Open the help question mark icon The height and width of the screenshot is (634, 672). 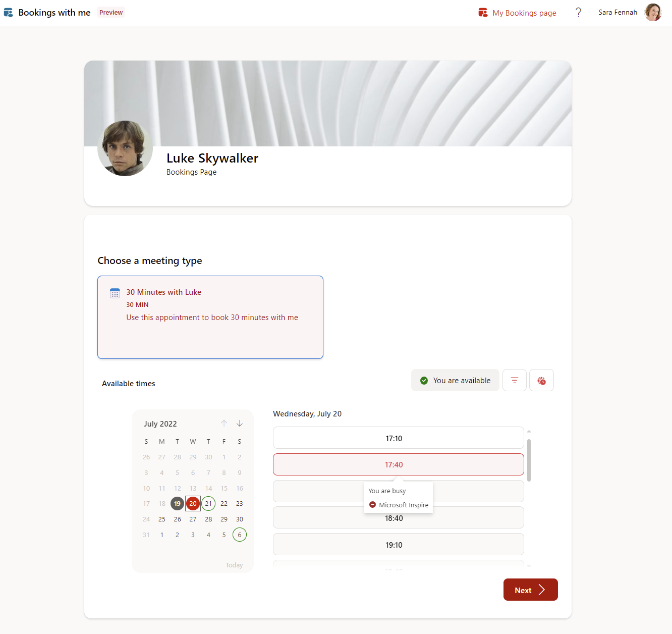point(578,13)
